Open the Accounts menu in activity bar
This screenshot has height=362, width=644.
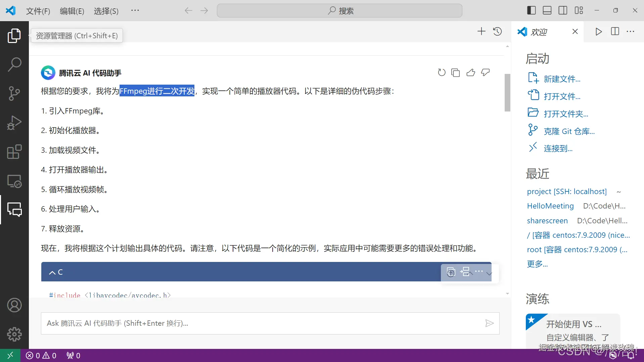point(14,305)
